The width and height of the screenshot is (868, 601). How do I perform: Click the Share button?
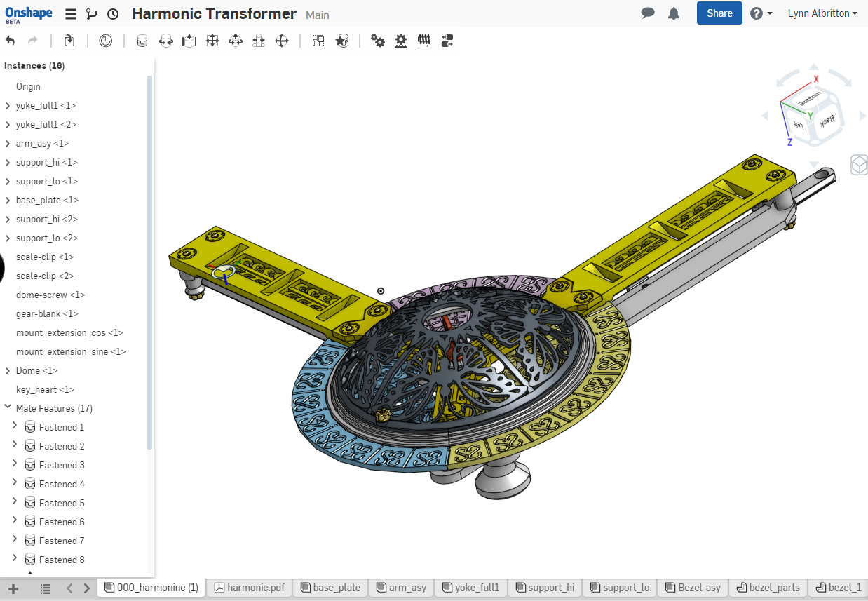719,13
